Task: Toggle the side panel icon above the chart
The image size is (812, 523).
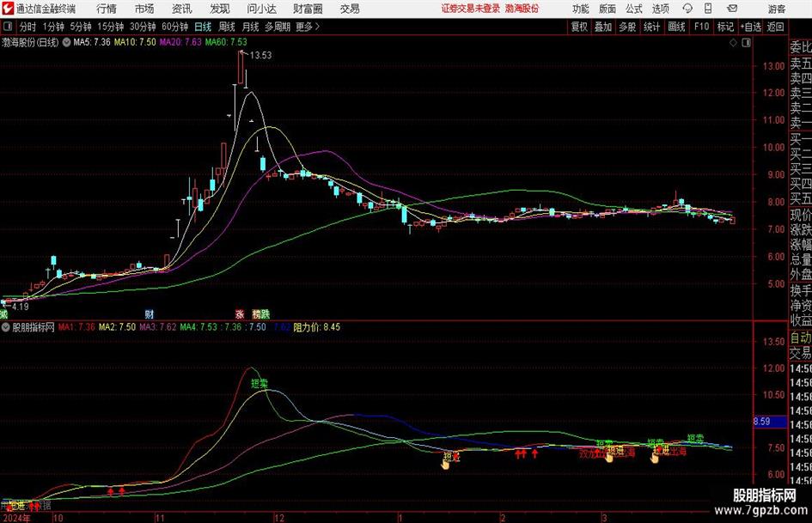Action: point(746,43)
